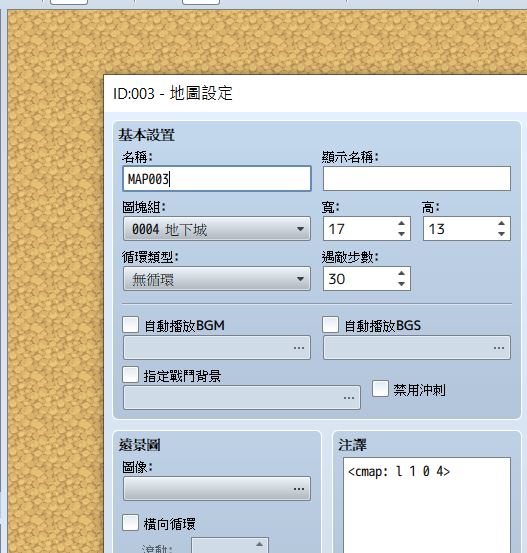The height and width of the screenshot is (553, 527).
Task: Decrease the 遇敵步數 value with down arrow
Action: coord(401,284)
